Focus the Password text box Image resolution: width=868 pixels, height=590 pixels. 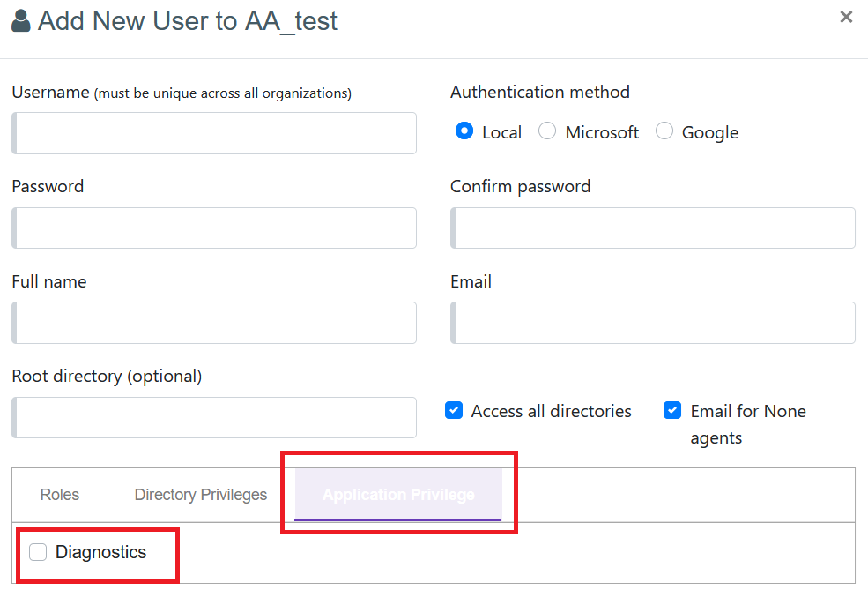point(214,228)
